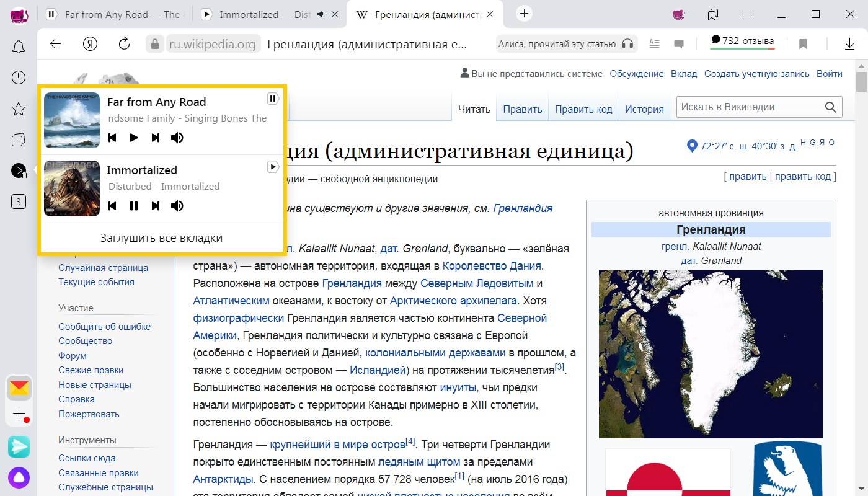This screenshot has height=496, width=868.
Task: Open the side-by-side tabs icon in title bar
Action: point(713,14)
